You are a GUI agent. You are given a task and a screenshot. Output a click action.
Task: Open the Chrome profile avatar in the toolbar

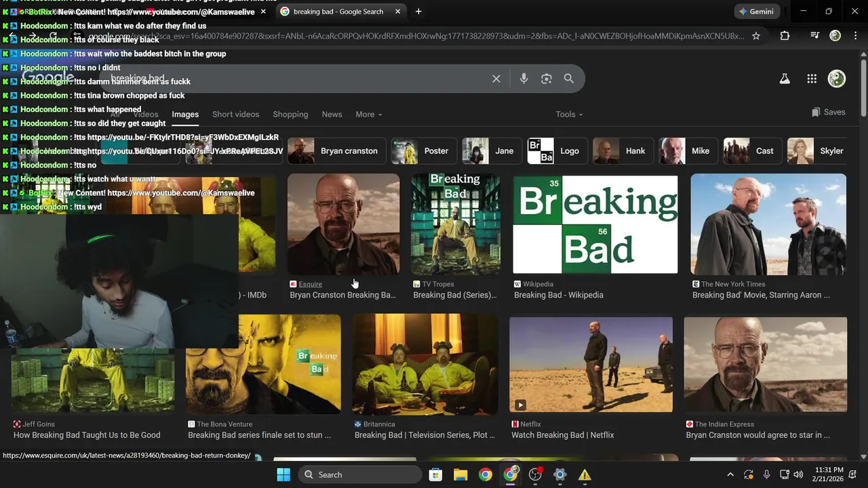click(x=835, y=36)
